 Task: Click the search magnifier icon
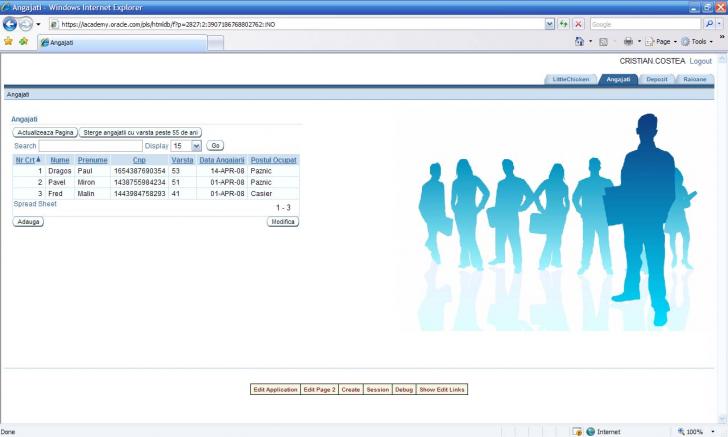coord(708,23)
